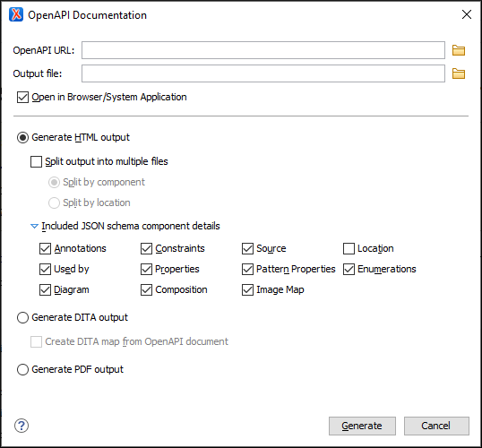Select Generate PDF output radio button

(x=22, y=369)
